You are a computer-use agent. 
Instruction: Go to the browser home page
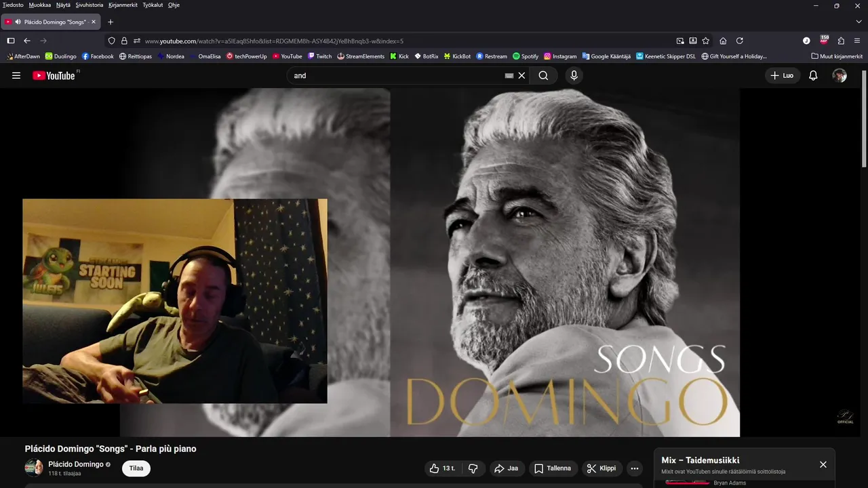[723, 41]
